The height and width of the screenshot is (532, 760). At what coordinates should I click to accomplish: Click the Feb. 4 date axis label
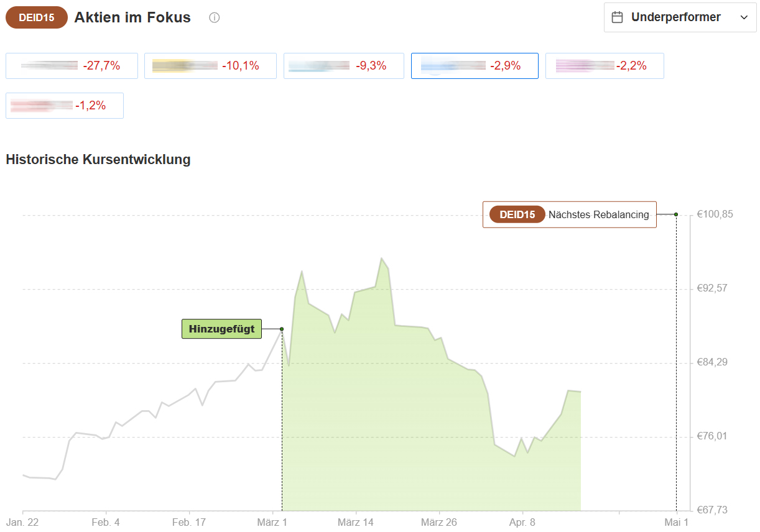click(x=105, y=523)
